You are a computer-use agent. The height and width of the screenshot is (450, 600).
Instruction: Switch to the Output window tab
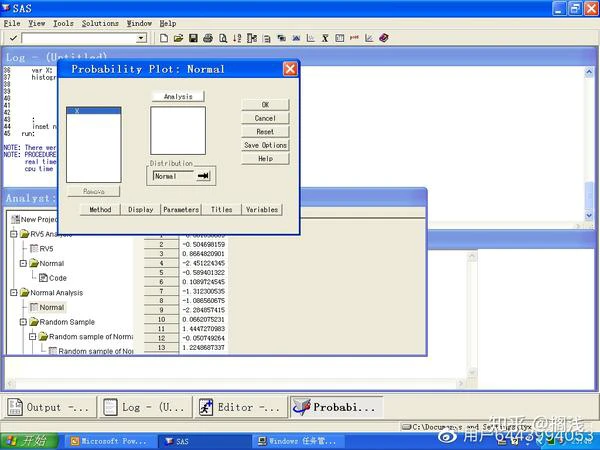click(x=49, y=407)
